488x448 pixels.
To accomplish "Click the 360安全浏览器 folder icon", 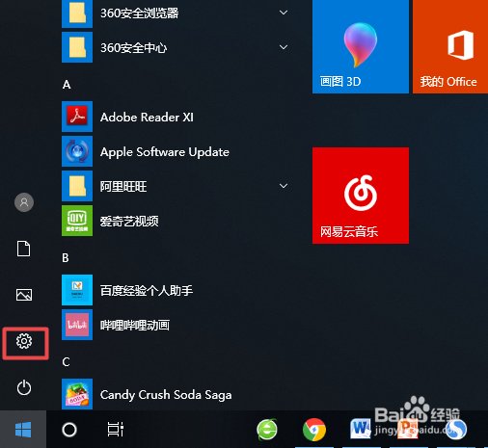I will (77, 13).
